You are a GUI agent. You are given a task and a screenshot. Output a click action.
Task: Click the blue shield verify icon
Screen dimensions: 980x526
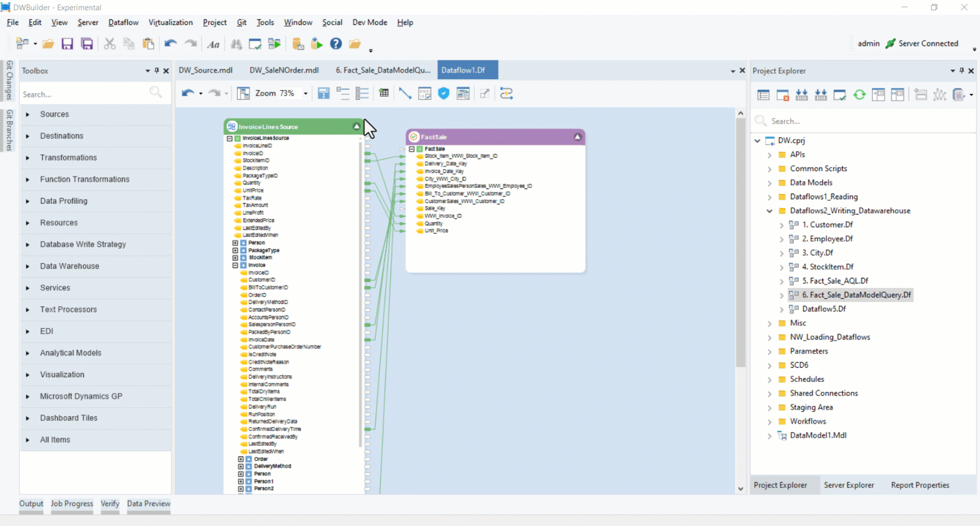point(444,93)
